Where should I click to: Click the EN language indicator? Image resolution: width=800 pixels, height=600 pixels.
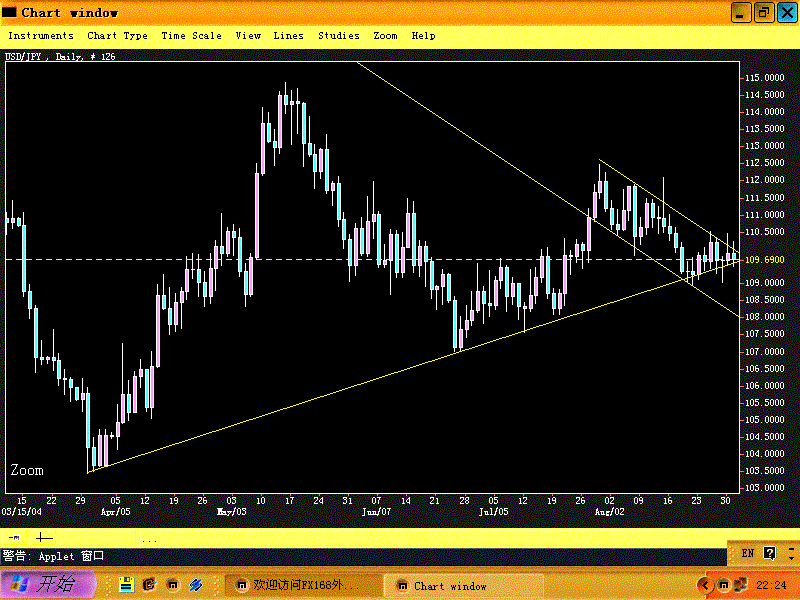tap(747, 554)
